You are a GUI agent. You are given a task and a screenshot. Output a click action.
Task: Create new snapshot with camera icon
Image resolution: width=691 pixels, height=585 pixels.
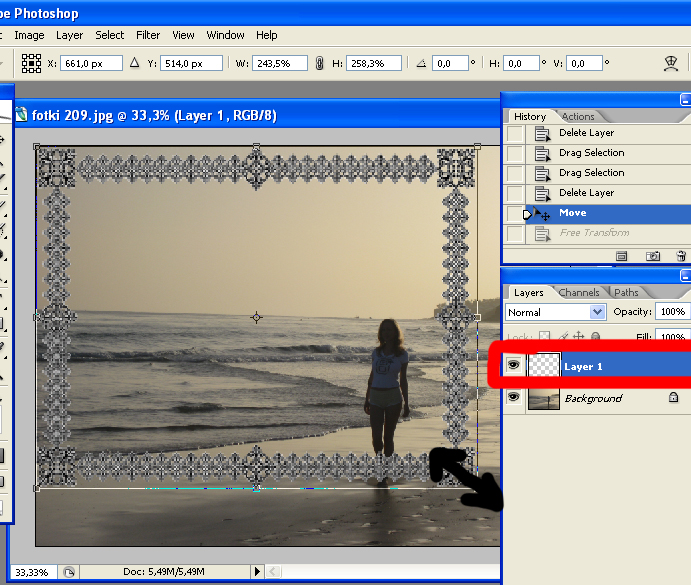(653, 256)
